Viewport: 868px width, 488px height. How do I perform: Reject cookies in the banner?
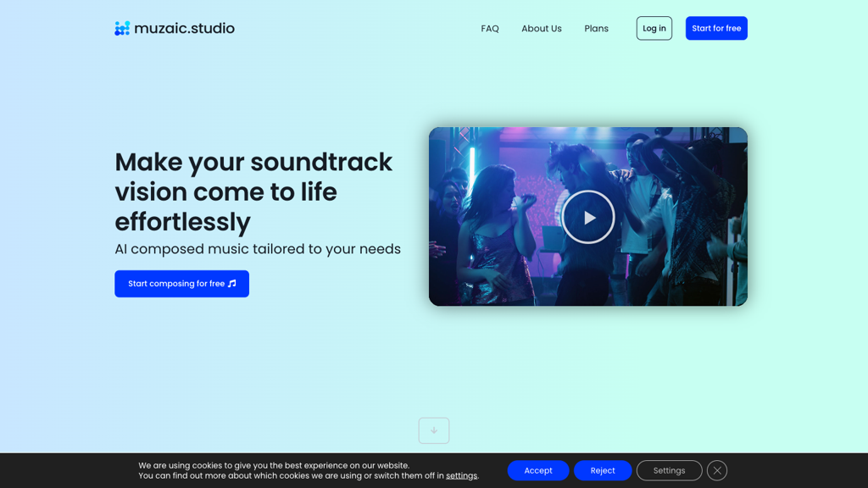tap(603, 470)
